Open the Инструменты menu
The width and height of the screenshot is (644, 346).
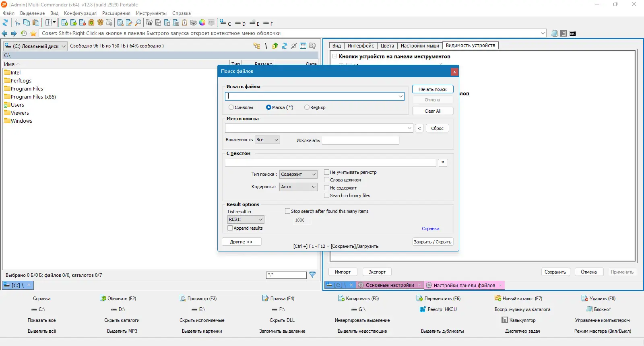click(151, 13)
